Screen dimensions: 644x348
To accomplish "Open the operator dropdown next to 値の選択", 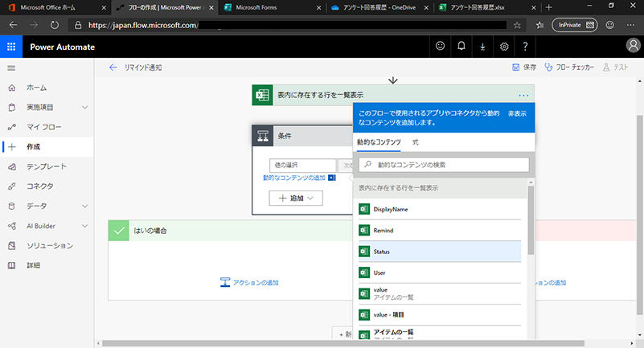I will pos(346,165).
